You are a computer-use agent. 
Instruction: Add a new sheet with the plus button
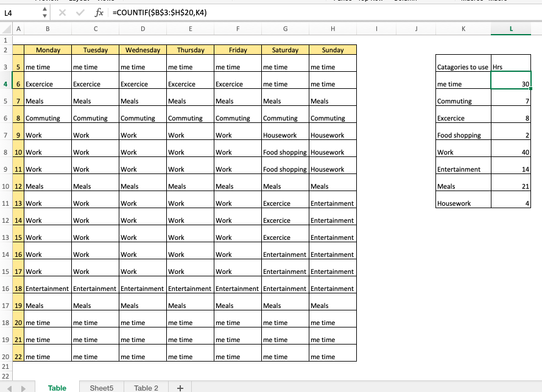180,388
